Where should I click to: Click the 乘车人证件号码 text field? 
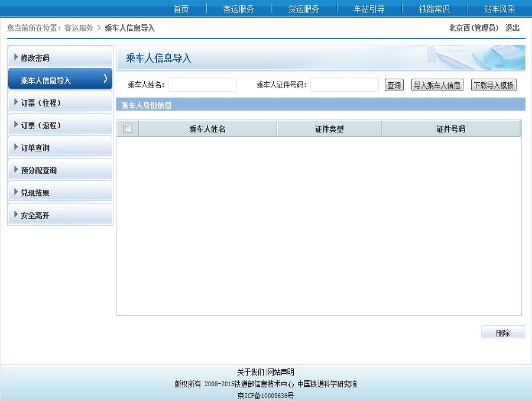[x=344, y=85]
